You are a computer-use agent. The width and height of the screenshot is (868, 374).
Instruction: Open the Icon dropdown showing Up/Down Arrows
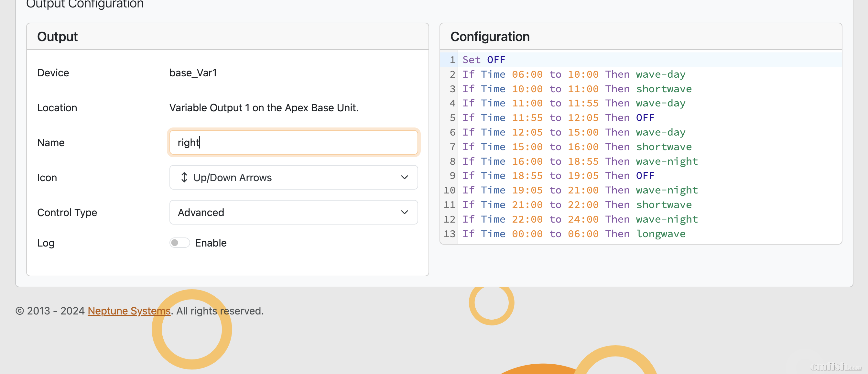293,177
